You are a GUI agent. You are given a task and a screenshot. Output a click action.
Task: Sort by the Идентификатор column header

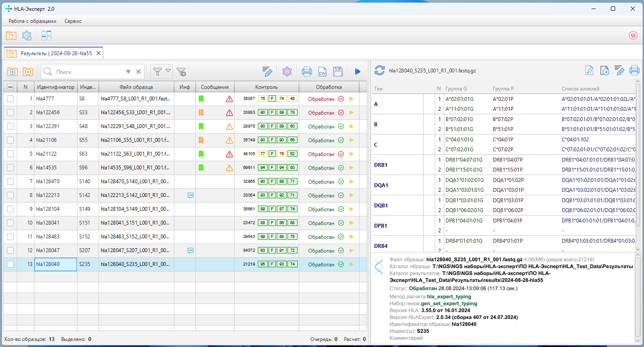tap(56, 87)
